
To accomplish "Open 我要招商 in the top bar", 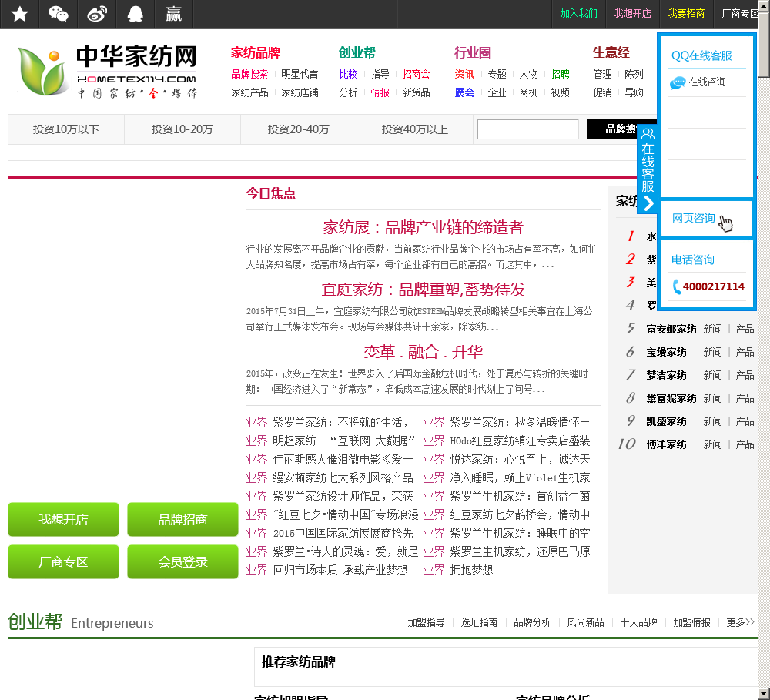I will click(x=686, y=13).
